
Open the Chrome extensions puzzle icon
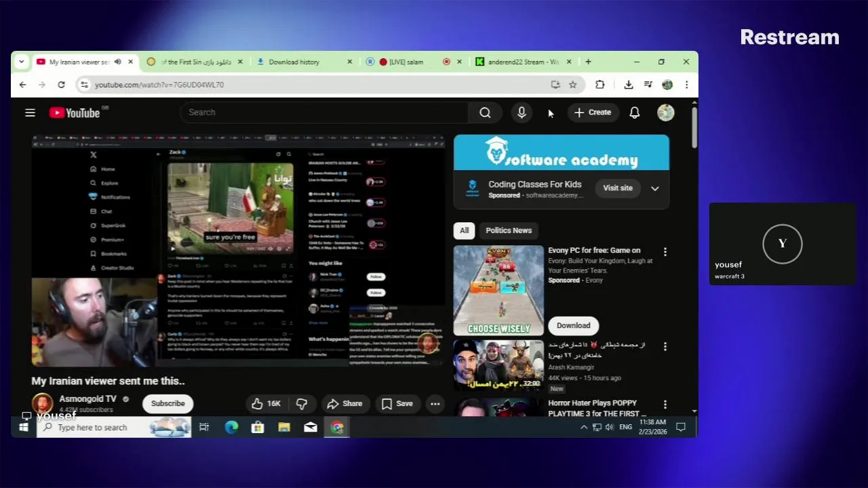click(x=599, y=85)
